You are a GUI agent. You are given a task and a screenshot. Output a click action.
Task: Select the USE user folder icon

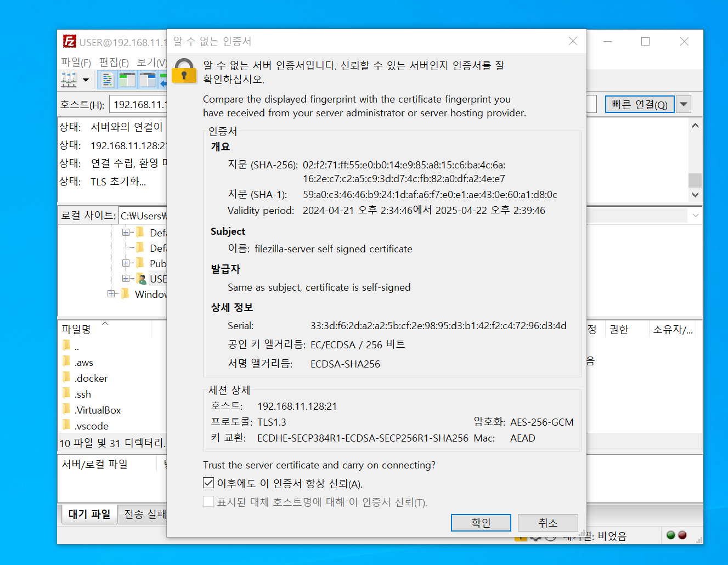pos(142,279)
